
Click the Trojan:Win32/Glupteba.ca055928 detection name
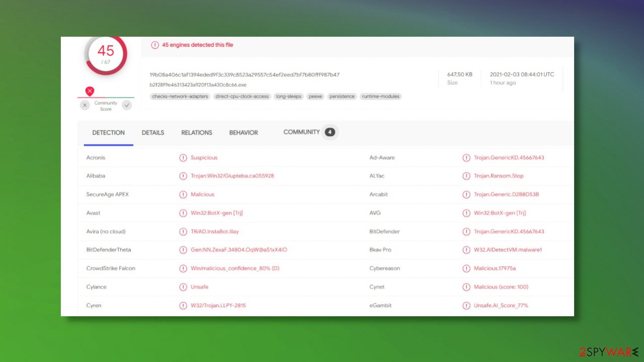(232, 176)
